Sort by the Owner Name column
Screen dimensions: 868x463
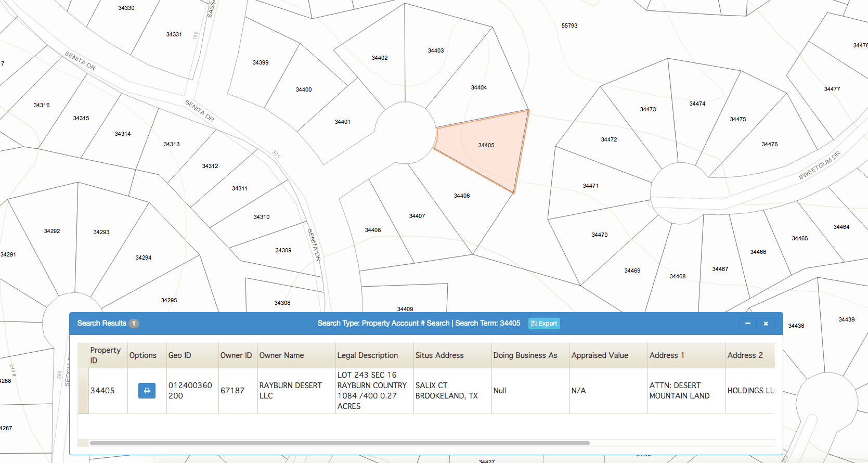[296, 355]
